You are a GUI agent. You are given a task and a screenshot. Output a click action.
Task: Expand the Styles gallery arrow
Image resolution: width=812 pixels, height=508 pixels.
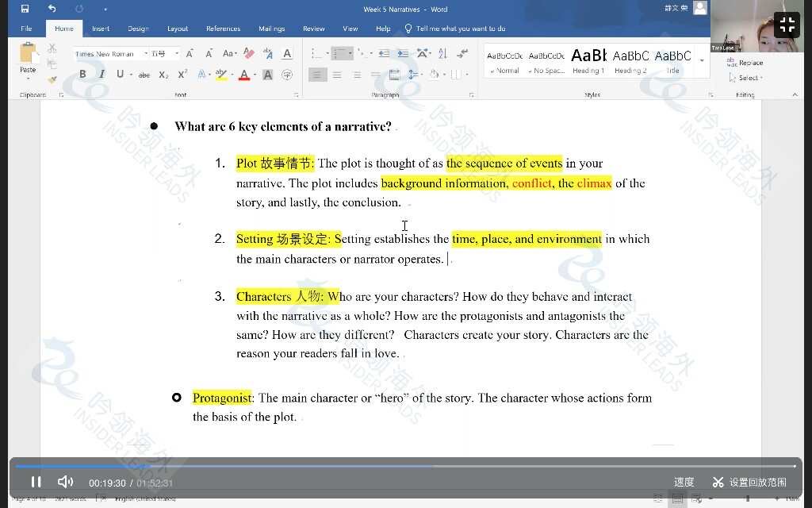[702, 60]
